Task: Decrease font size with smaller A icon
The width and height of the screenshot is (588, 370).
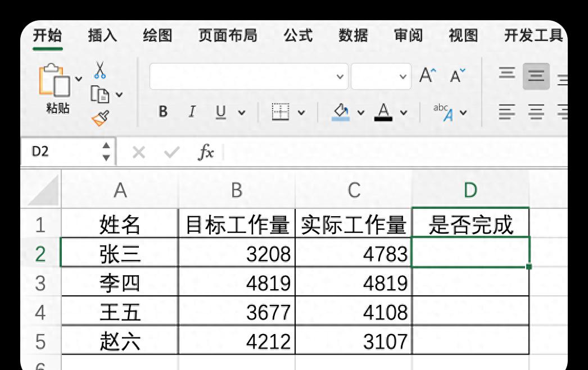Action: pyautogui.click(x=458, y=75)
